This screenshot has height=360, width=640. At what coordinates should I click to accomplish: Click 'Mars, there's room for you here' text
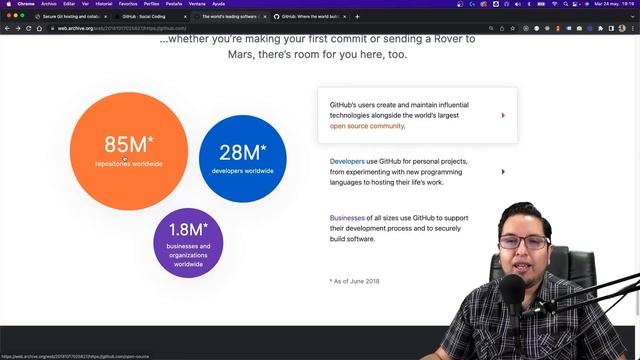click(x=317, y=54)
